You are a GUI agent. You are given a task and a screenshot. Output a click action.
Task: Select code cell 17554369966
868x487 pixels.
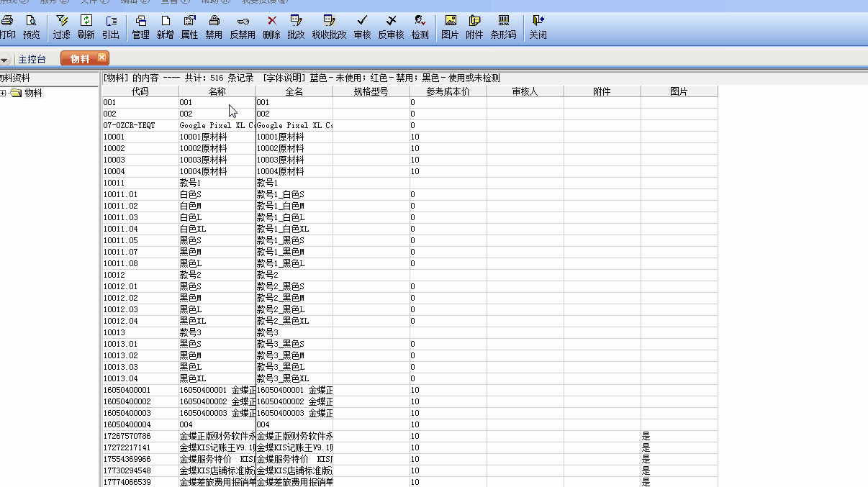click(x=140, y=459)
